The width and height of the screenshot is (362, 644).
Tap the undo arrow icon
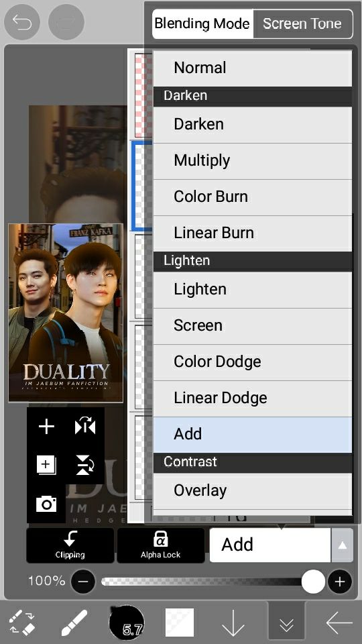(21, 22)
